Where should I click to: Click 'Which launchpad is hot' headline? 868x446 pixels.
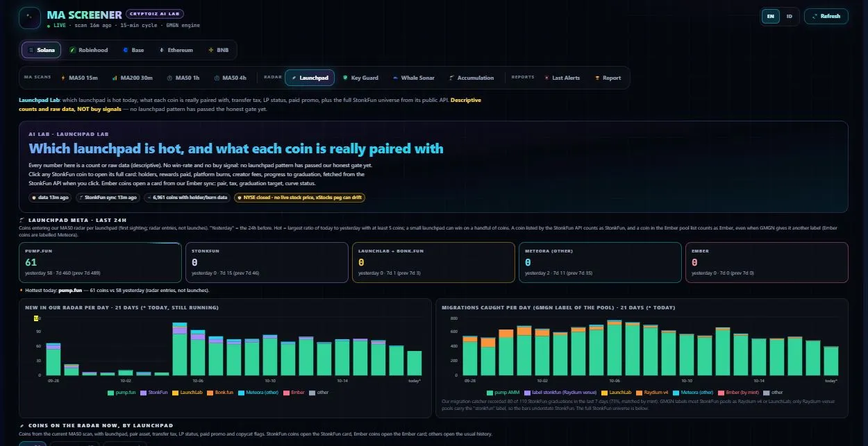point(236,148)
